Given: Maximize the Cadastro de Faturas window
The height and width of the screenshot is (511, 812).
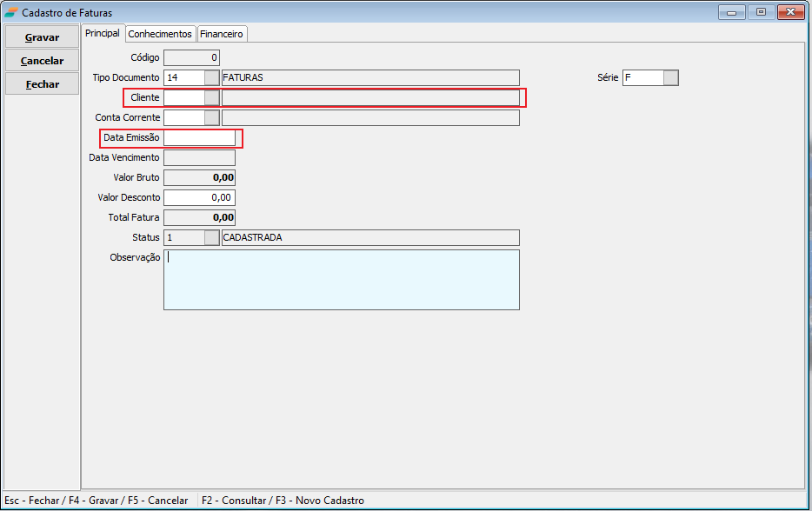Looking at the screenshot, I should pos(761,12).
